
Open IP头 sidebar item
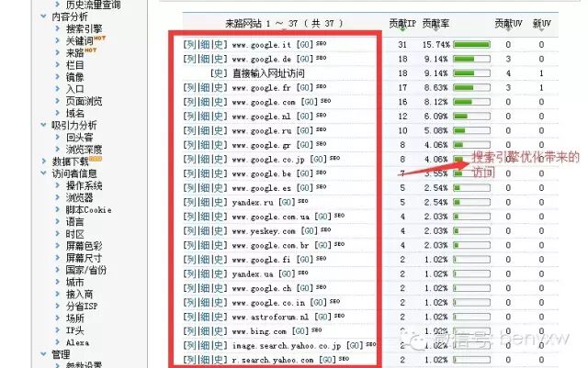[x=75, y=330]
